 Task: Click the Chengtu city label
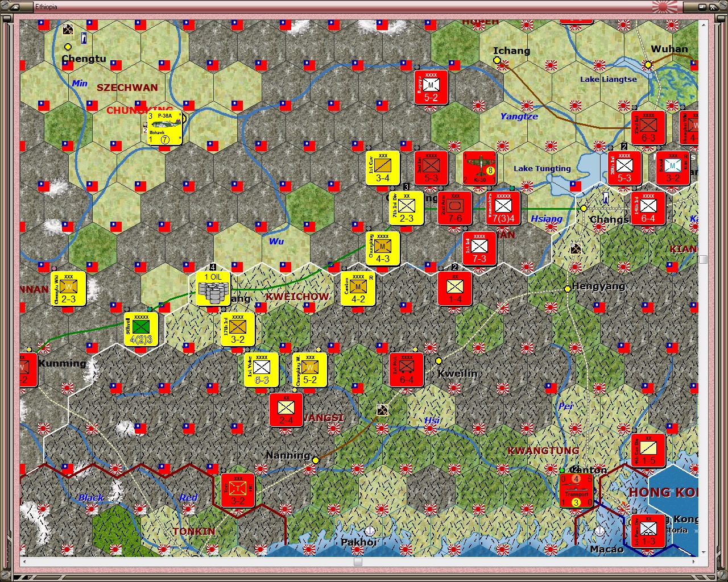tap(84, 59)
